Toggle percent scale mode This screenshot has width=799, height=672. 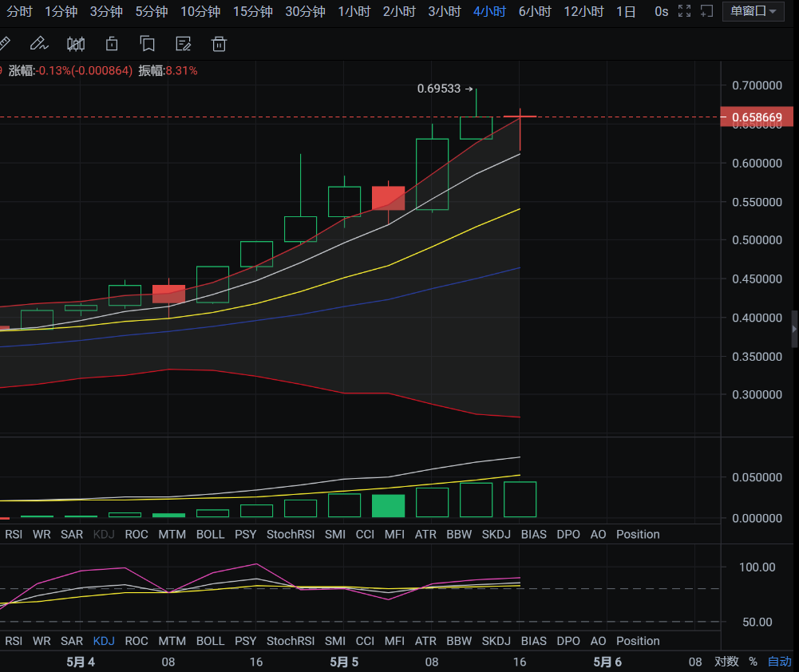pos(753,662)
